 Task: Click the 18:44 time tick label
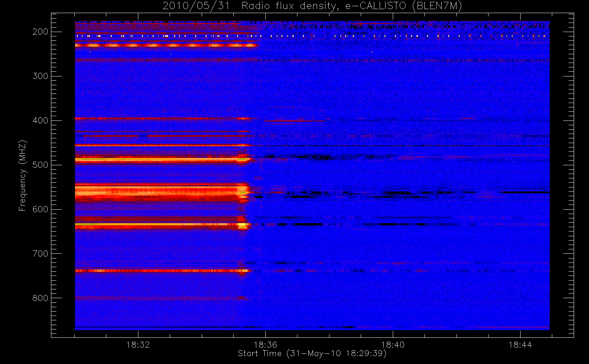tap(520, 345)
